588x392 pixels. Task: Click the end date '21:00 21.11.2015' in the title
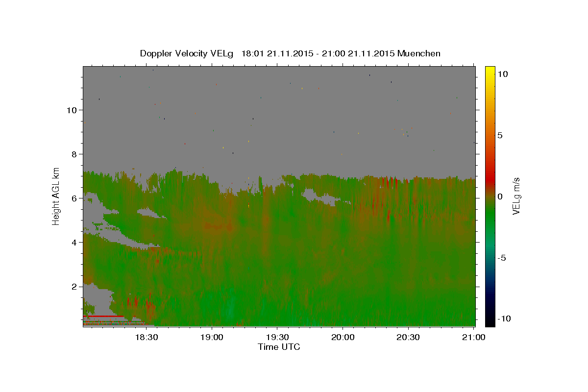tap(359, 53)
